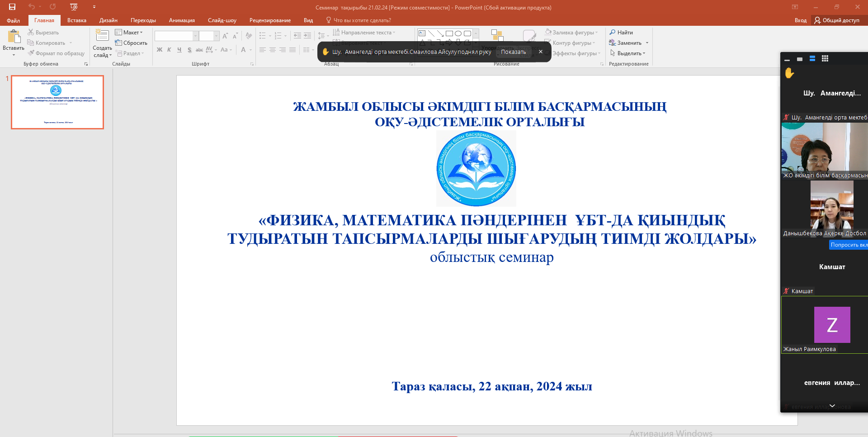Open the Направление текста dropdown
The image size is (868, 437).
point(364,33)
